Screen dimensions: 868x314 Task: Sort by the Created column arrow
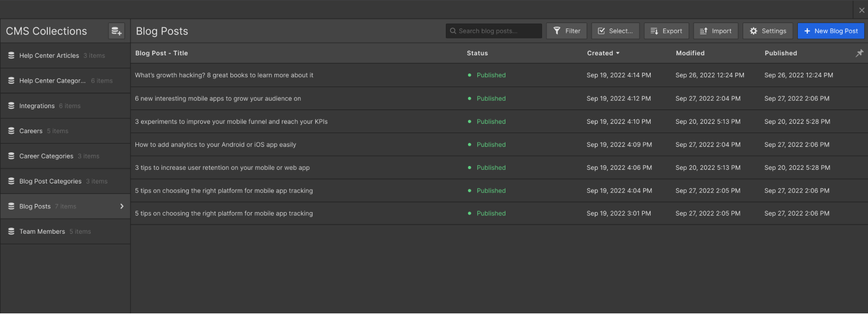(x=618, y=53)
